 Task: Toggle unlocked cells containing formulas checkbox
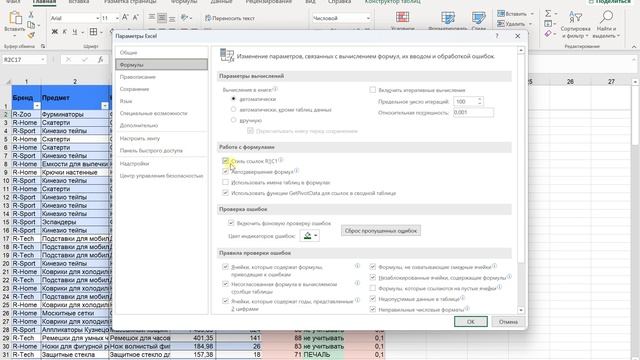point(372,278)
